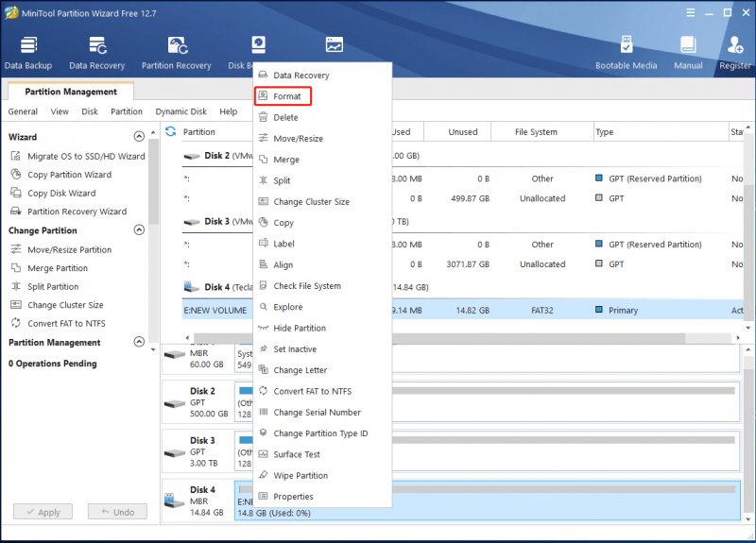Open the Manual book icon

pos(688,44)
